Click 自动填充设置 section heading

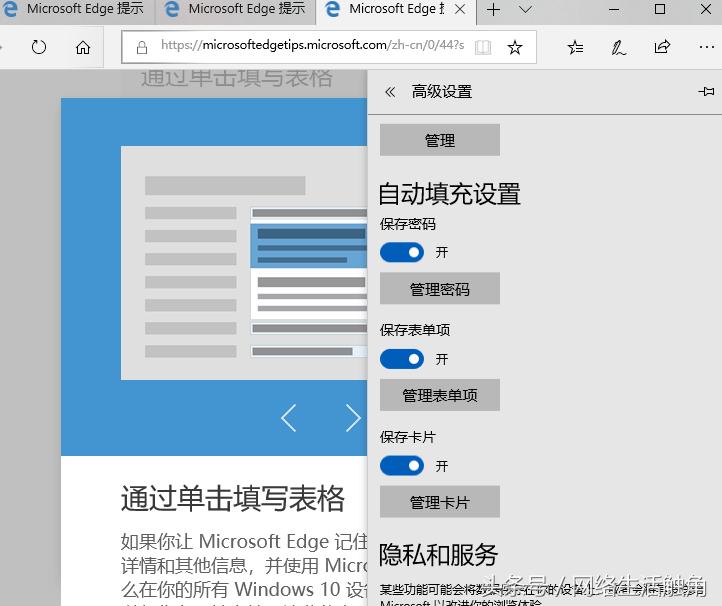[449, 194]
